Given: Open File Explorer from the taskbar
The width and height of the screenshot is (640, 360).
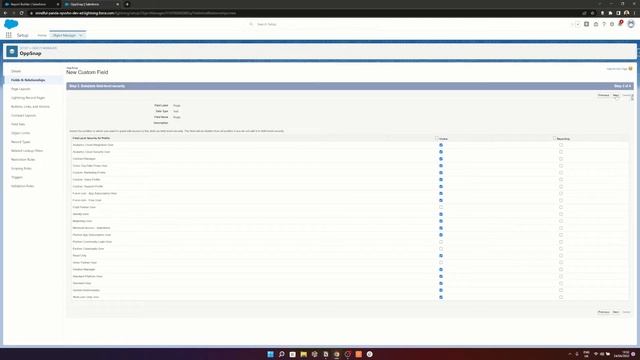Looking at the screenshot, I should click(x=304, y=354).
